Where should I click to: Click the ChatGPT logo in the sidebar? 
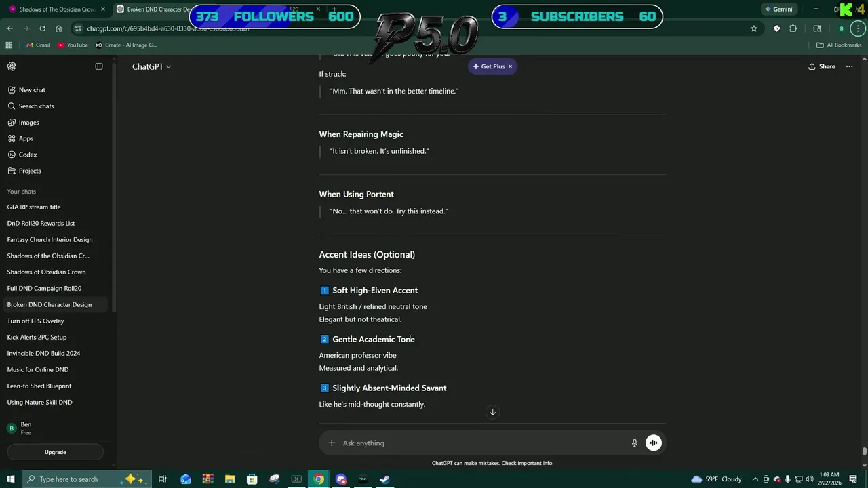[12, 66]
